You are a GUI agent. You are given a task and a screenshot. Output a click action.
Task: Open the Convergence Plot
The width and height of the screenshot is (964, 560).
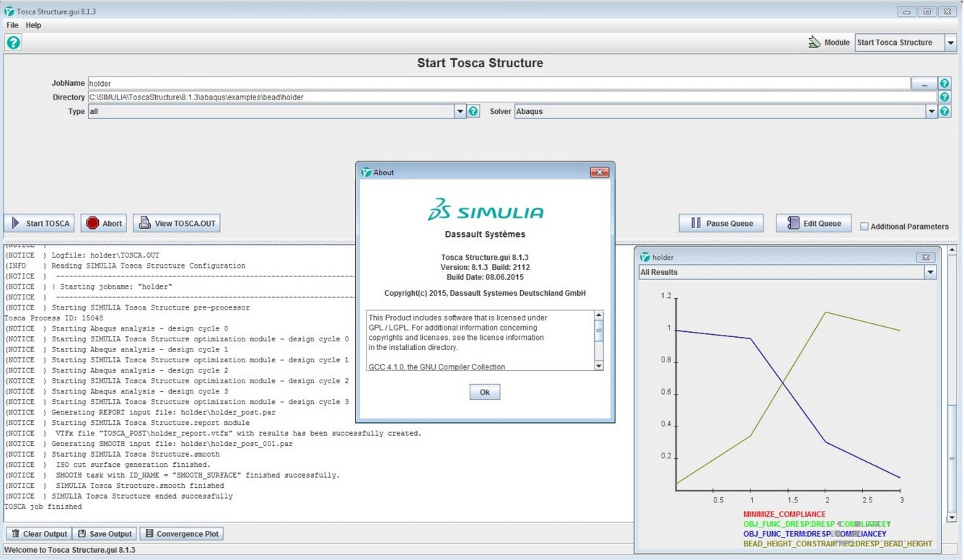(182, 534)
